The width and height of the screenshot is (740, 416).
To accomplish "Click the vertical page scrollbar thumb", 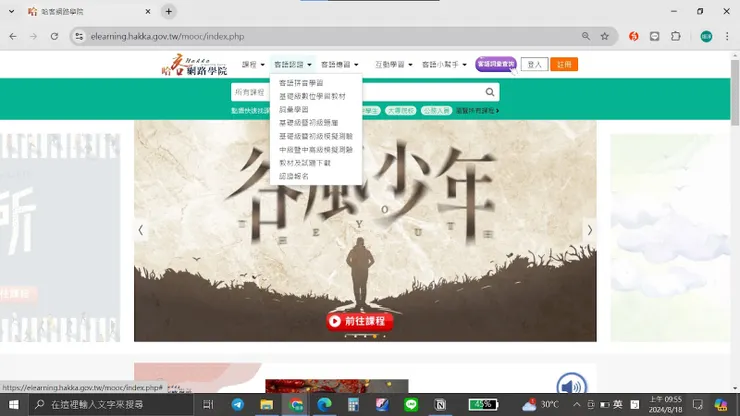I will click(x=735, y=92).
